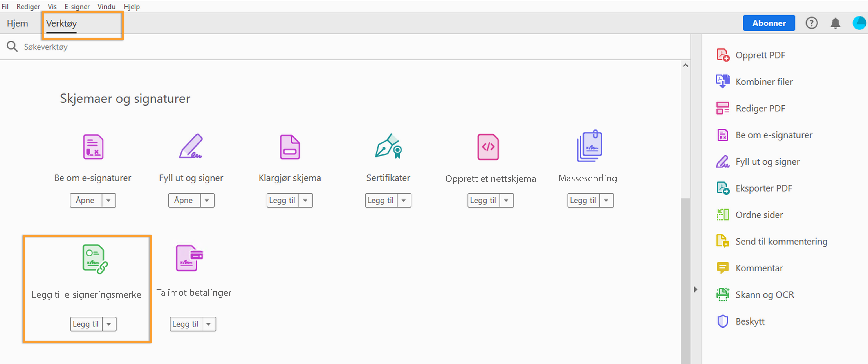Image resolution: width=868 pixels, height=364 pixels.
Task: Click the Sertifikater fountain pen icon
Action: 388,146
